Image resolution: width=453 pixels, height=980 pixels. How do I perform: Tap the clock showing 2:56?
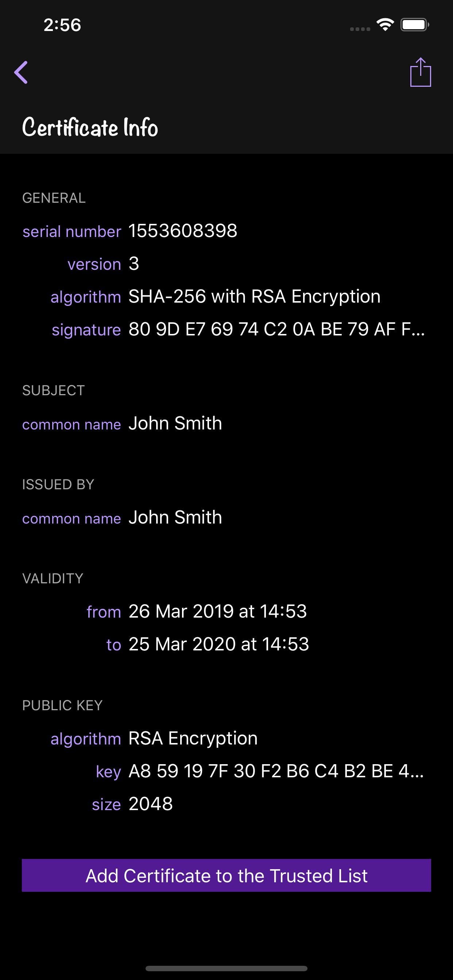click(62, 25)
